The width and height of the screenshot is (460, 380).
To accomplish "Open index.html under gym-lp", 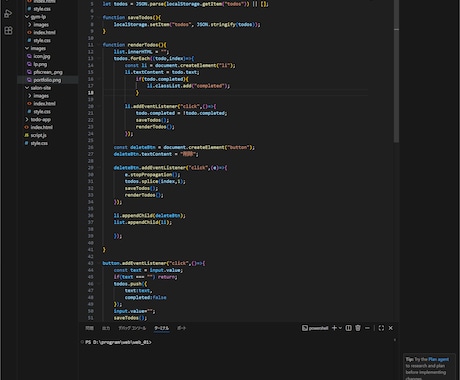I will pos(44,32).
